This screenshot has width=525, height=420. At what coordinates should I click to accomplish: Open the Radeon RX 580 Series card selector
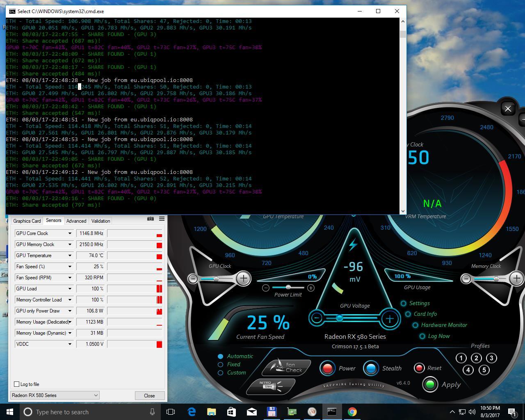[55, 395]
